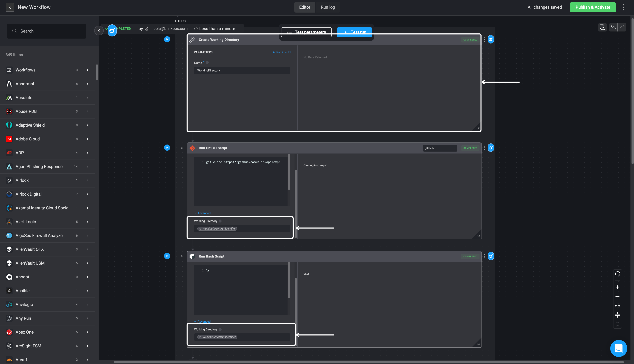This screenshot has width=634, height=364.
Task: Click Working Directory field in Git CLI step
Action: coord(242,229)
